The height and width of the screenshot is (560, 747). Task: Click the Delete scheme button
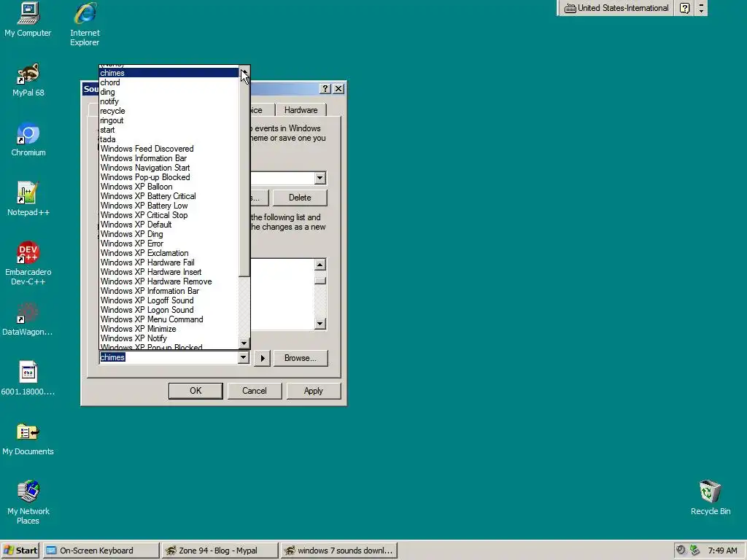click(x=300, y=198)
